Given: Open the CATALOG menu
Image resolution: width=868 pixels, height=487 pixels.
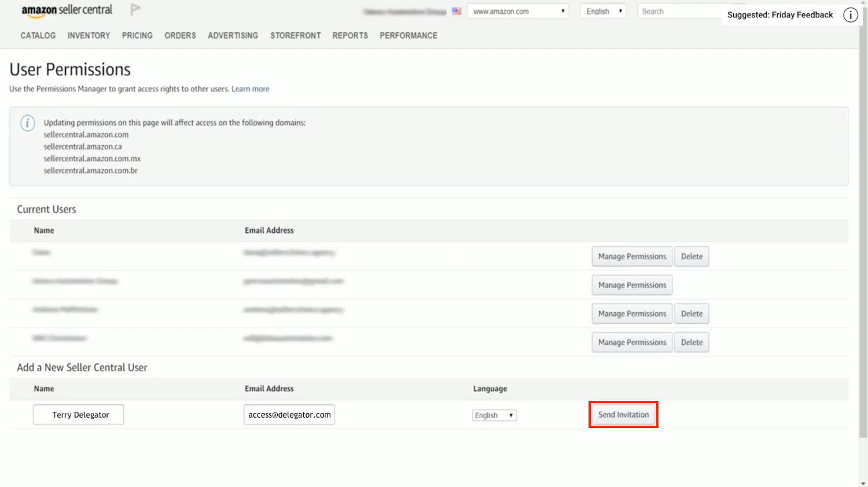Looking at the screenshot, I should [38, 35].
